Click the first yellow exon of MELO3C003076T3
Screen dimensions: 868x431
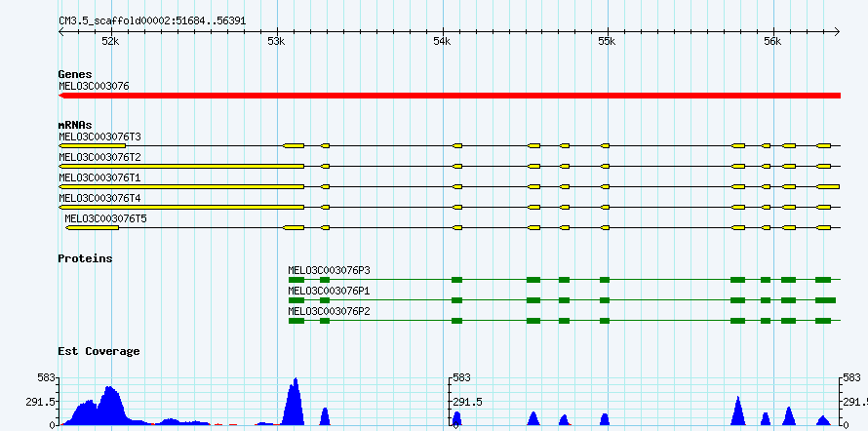pos(92,145)
